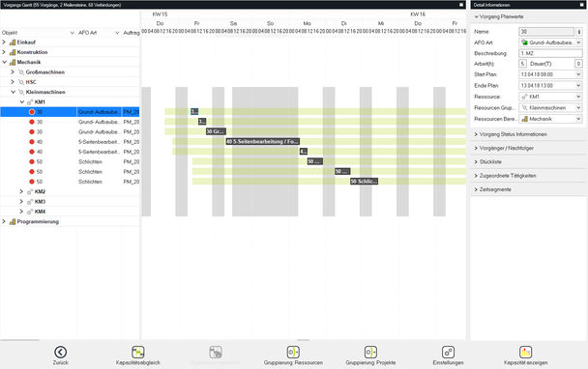
Task: Select the 40 5-Seitenbearbeitung Gantt bar
Action: pos(262,142)
